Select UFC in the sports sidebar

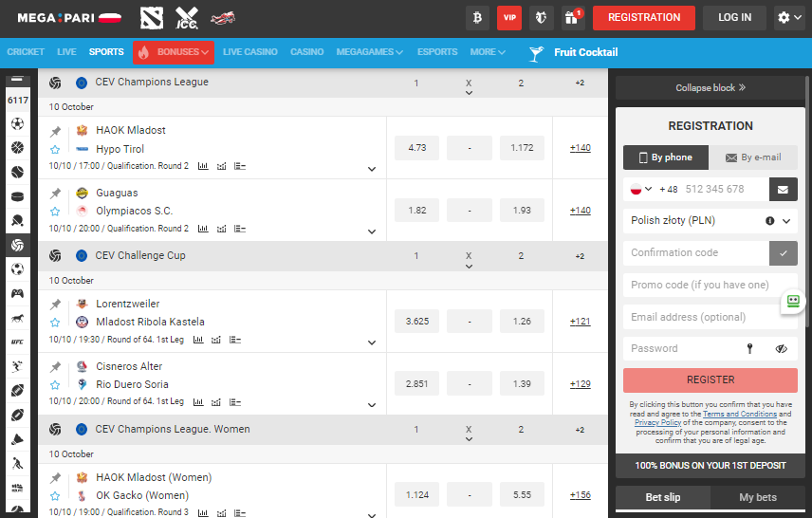tap(18, 342)
